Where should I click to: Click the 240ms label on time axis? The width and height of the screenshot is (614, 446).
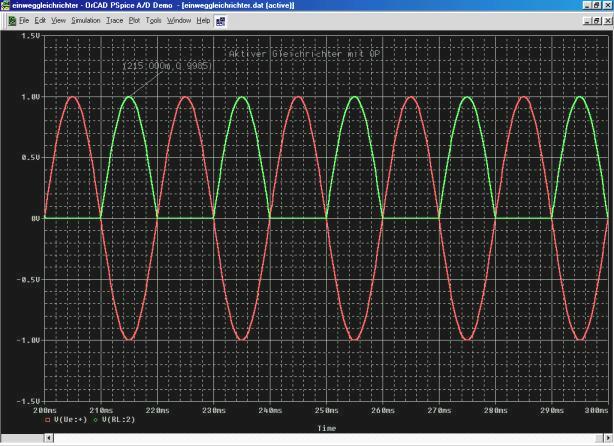(270, 410)
